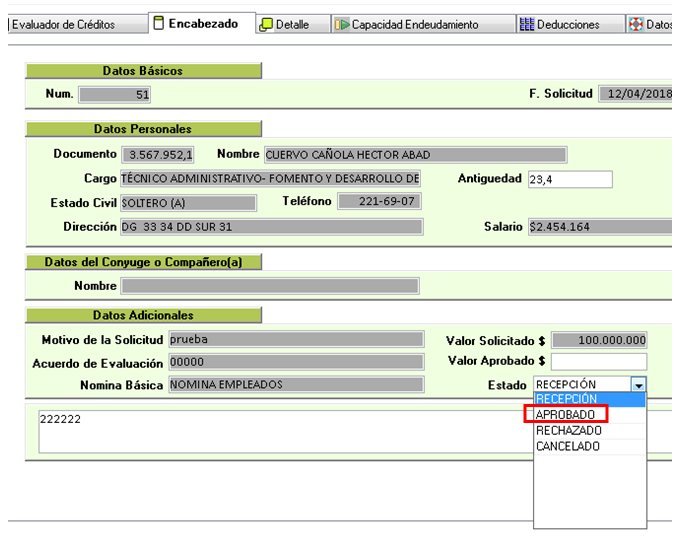Choose RECHAZADO from the Estado list
Viewport: 682px width, 553px height.
(569, 430)
